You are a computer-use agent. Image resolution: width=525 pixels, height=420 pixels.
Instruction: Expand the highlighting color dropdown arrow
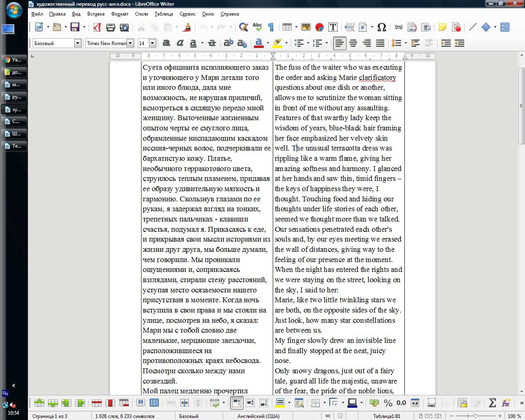pos(286,43)
